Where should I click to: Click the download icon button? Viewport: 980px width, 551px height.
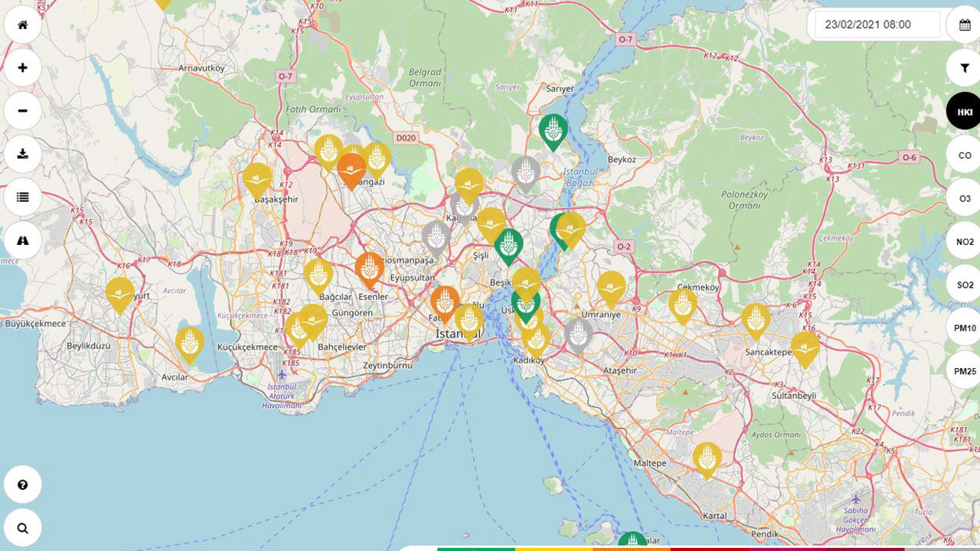point(23,154)
